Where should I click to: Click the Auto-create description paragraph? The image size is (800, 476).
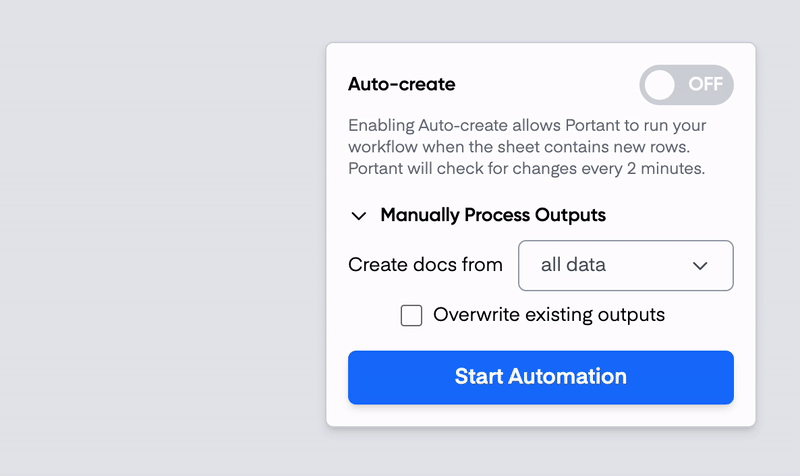[x=527, y=147]
